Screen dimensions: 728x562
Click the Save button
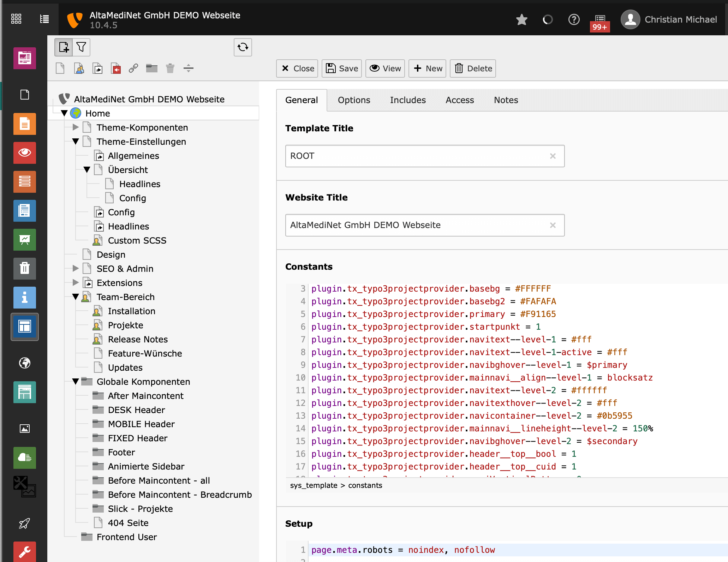341,68
